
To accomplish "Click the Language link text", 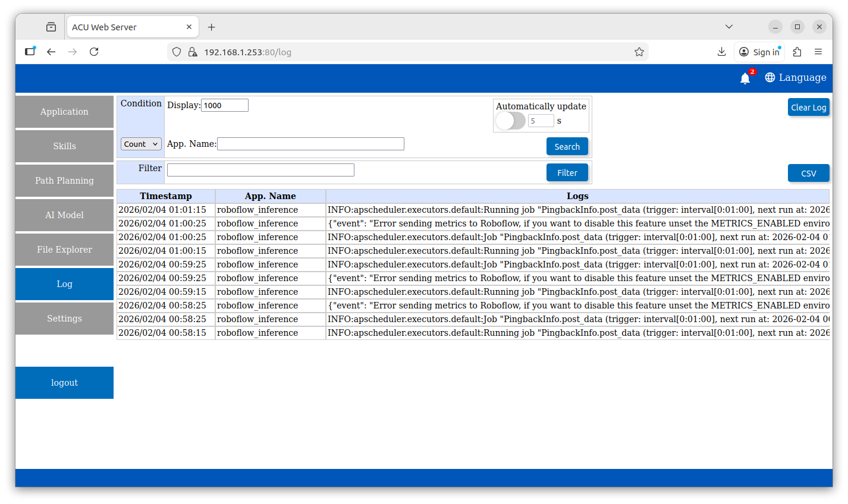I will pyautogui.click(x=802, y=77).
